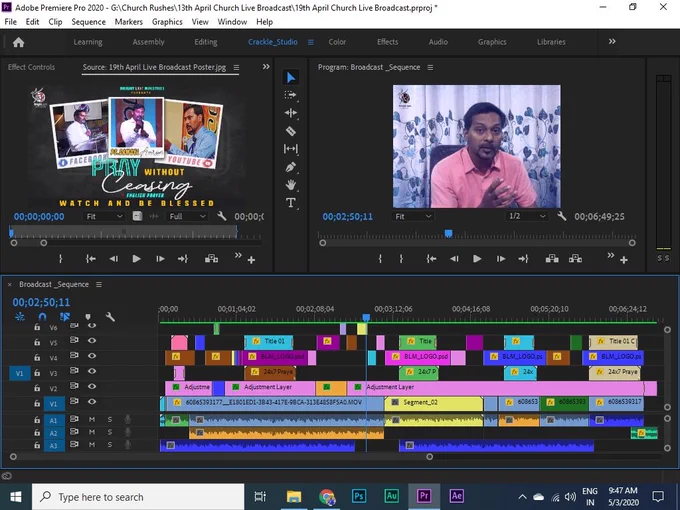Play the Program monitor

[477, 259]
